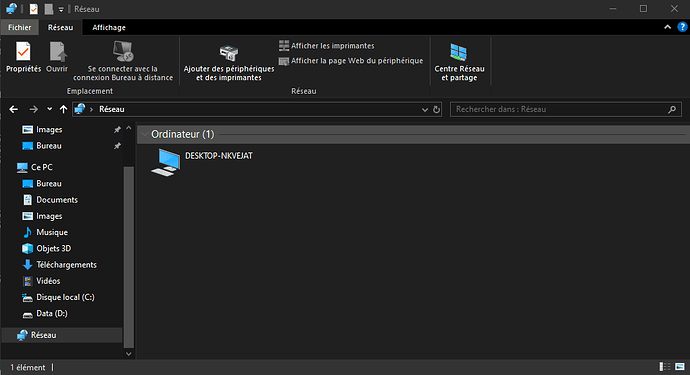Viewport: 690px width, 375px height.
Task: Switch to the Affichage ribbon tab
Action: click(109, 27)
